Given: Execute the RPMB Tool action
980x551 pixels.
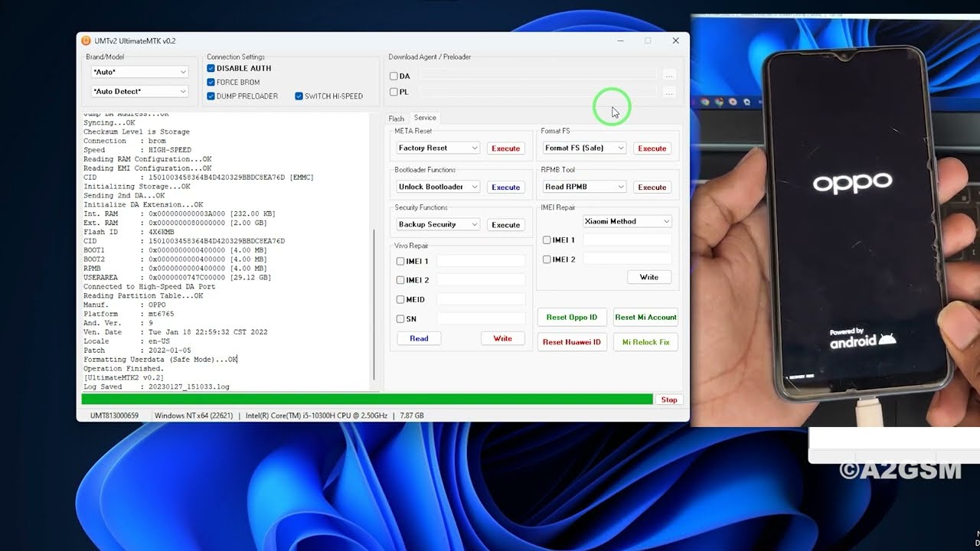Looking at the screenshot, I should point(652,187).
